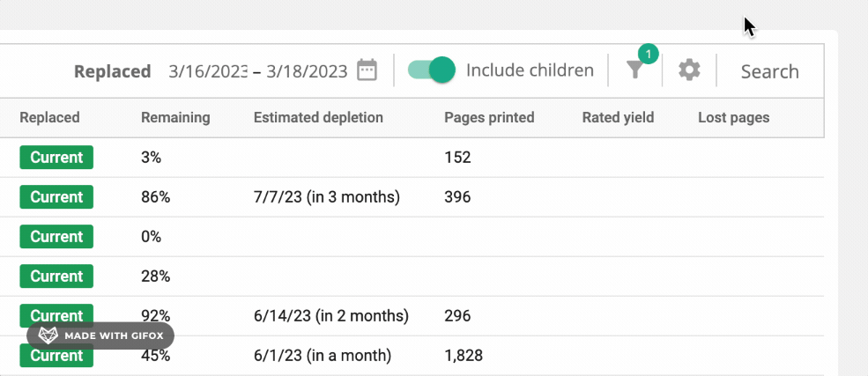Open the settings gear icon
The image size is (868, 376).
point(689,70)
